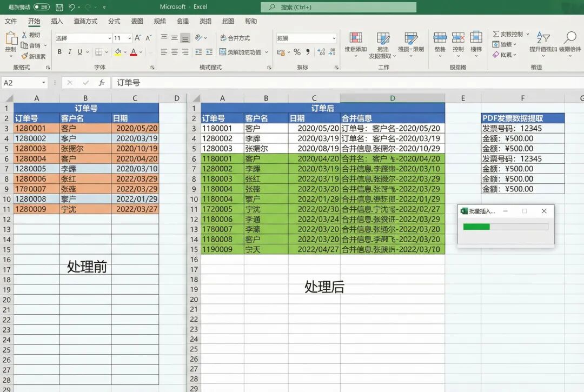The image size is (584, 392).
Task: Click the Align Left icon
Action: [x=164, y=52]
